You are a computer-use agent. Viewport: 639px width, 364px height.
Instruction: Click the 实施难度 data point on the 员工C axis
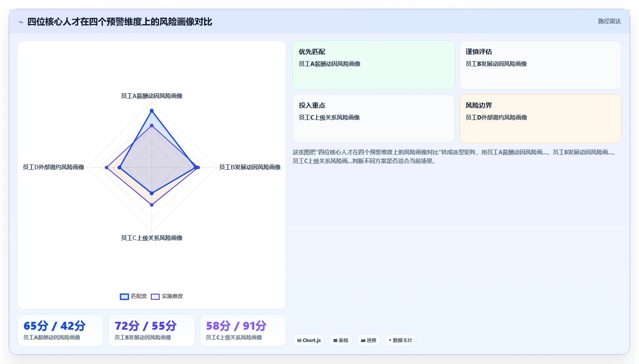pos(152,205)
